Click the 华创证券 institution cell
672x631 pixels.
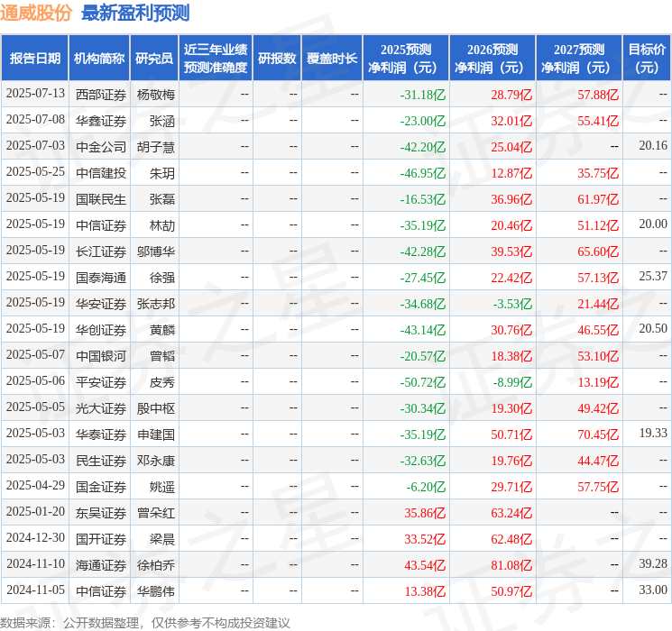[x=101, y=330]
